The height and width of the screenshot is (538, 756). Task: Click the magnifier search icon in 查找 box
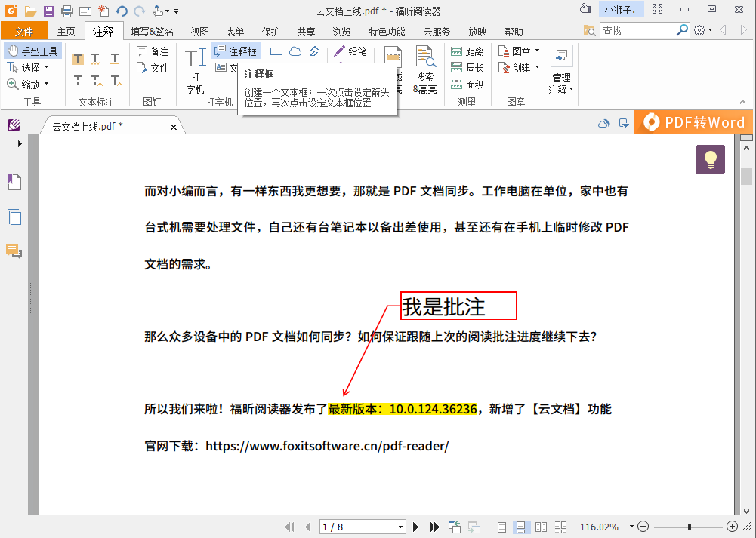pos(682,30)
